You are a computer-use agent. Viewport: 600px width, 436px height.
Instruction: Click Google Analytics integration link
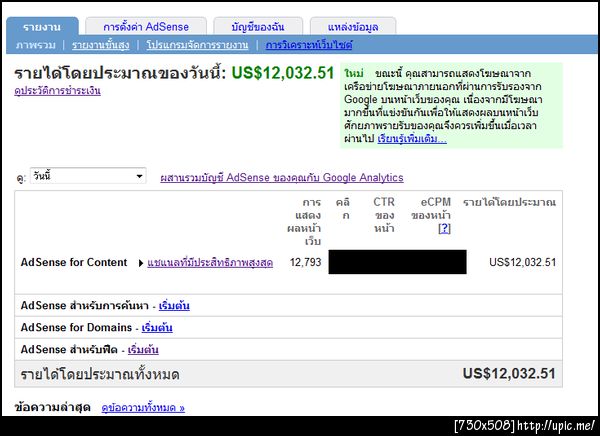[x=282, y=178]
